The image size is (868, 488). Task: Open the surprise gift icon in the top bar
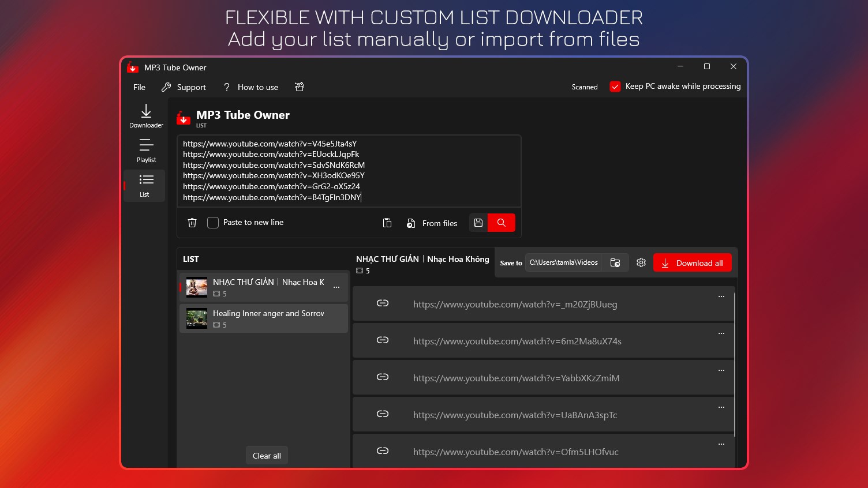coord(300,87)
